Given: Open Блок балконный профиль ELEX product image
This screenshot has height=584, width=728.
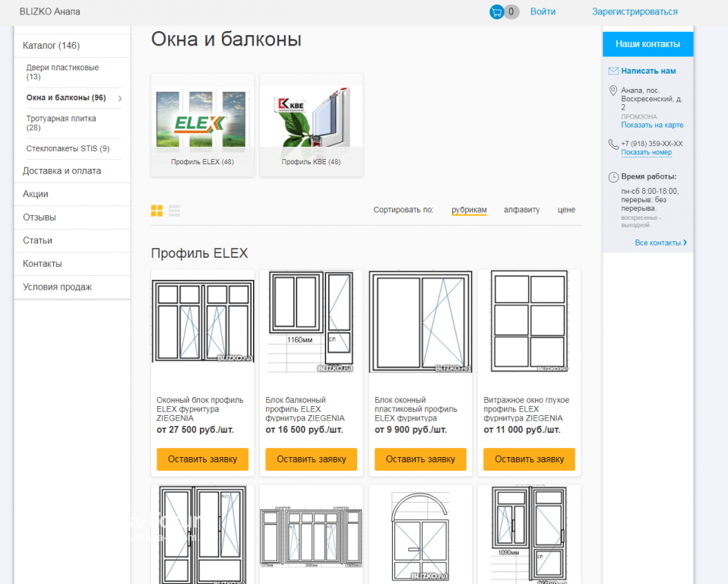Looking at the screenshot, I should point(311,322).
